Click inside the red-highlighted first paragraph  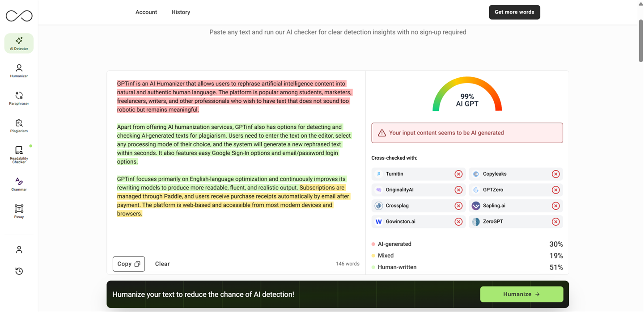point(234,97)
